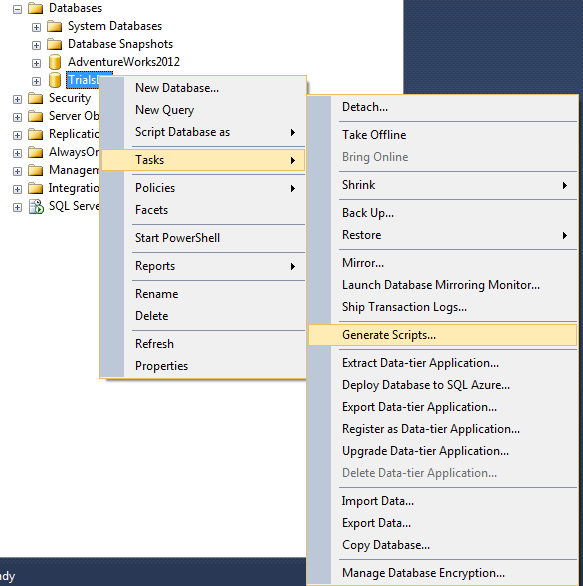
Task: Select the Security tree item
Action: [x=70, y=98]
